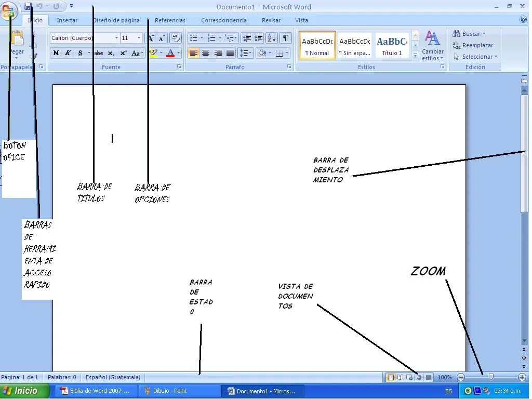Image resolution: width=532 pixels, height=399 pixels.
Task: Open the Revisar ribbon tab
Action: (x=271, y=20)
